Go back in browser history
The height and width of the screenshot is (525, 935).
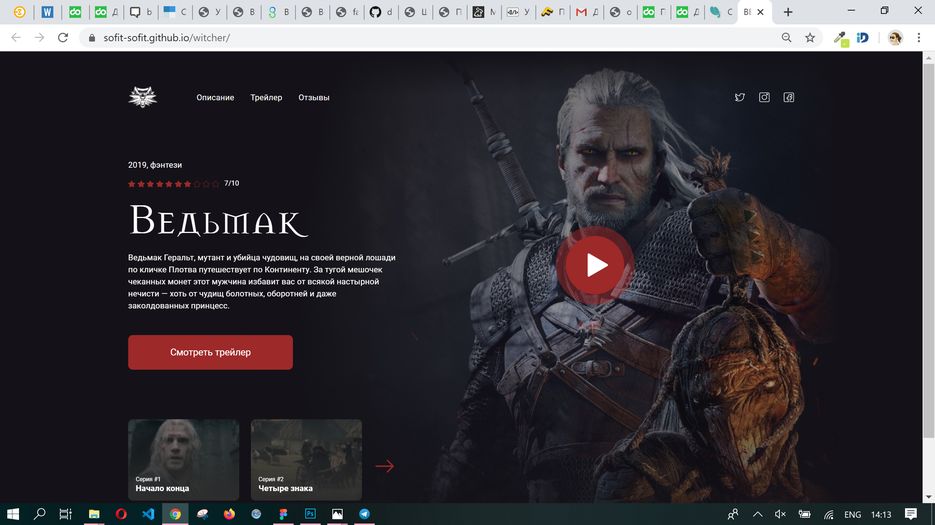[16, 38]
